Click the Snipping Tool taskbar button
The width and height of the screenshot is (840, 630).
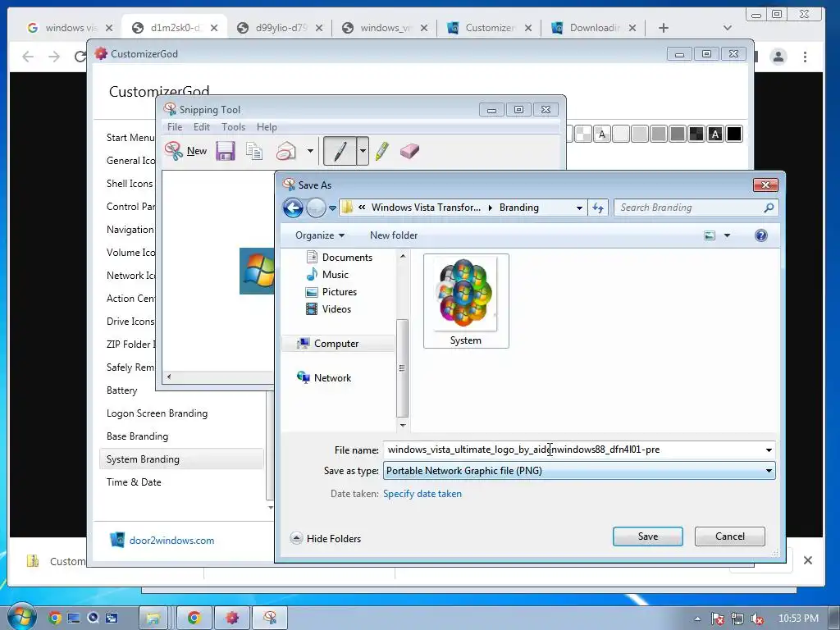(270, 619)
